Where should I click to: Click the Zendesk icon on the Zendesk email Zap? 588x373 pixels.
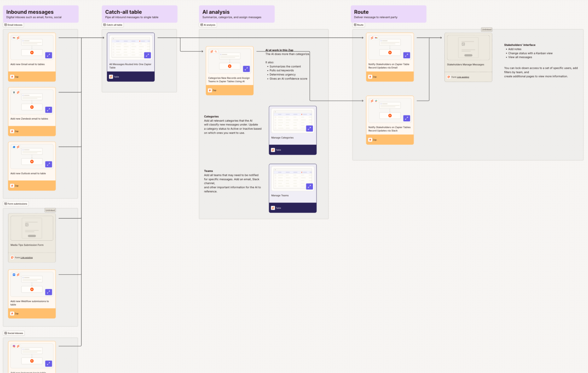(x=14, y=92)
